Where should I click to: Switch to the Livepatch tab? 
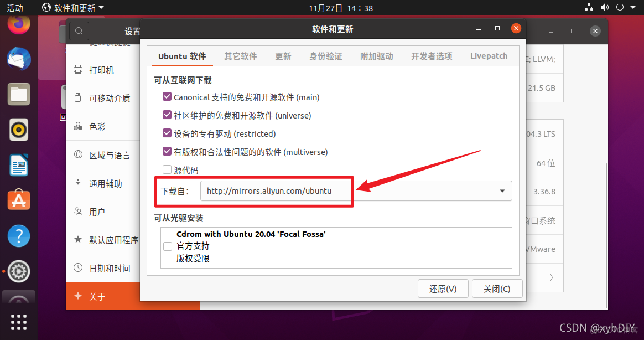coord(489,55)
